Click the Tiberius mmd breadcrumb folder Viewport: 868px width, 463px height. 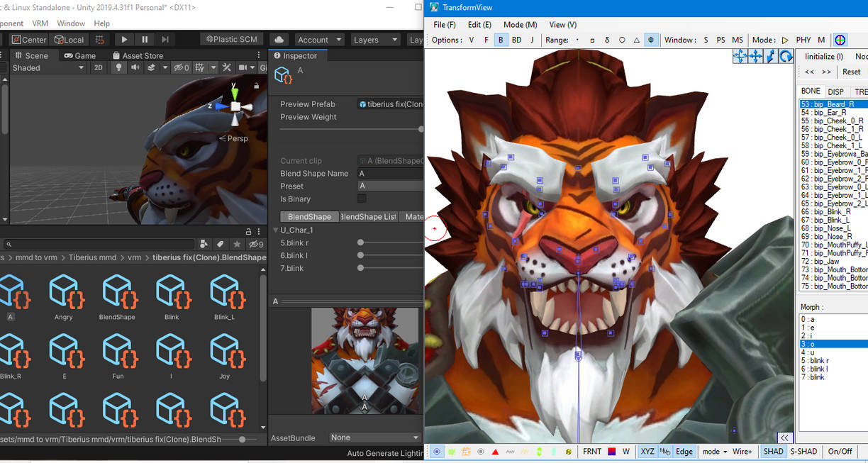[92, 257]
